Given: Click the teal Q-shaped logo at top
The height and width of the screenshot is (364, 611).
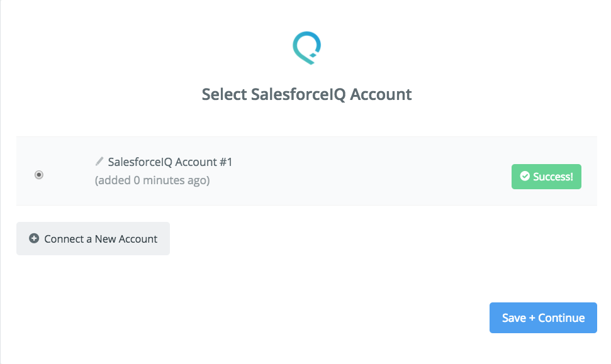Looking at the screenshot, I should point(306,48).
